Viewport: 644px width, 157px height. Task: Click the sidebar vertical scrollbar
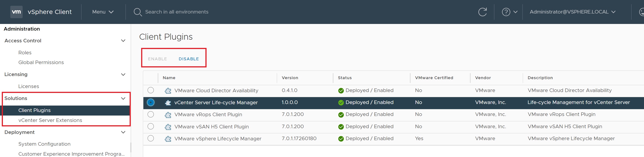[131, 147]
